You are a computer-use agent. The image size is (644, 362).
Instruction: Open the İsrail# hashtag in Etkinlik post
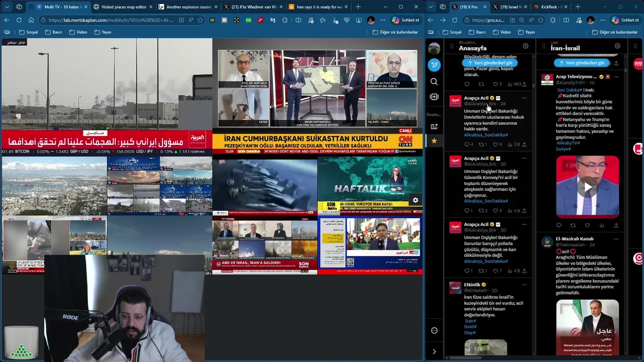470,327
